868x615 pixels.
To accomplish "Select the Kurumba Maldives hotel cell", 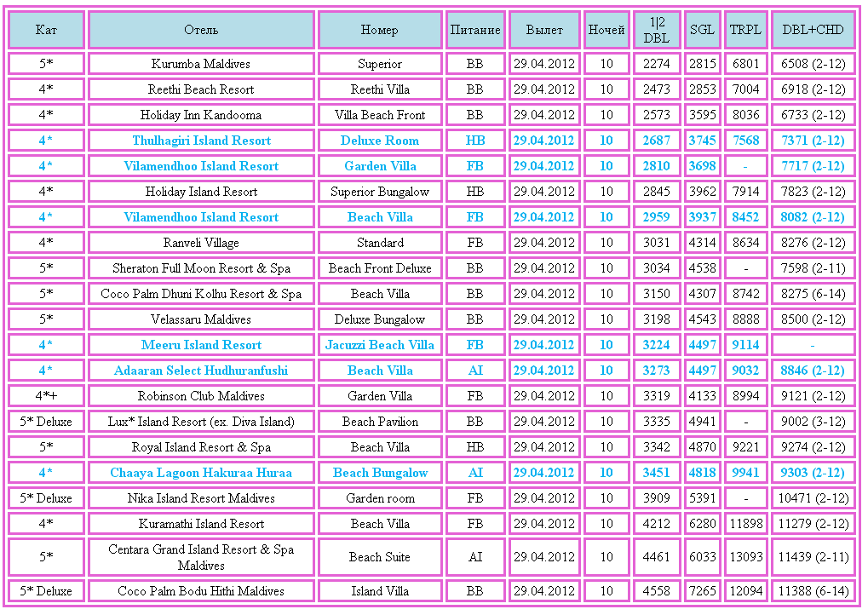I will (x=201, y=64).
